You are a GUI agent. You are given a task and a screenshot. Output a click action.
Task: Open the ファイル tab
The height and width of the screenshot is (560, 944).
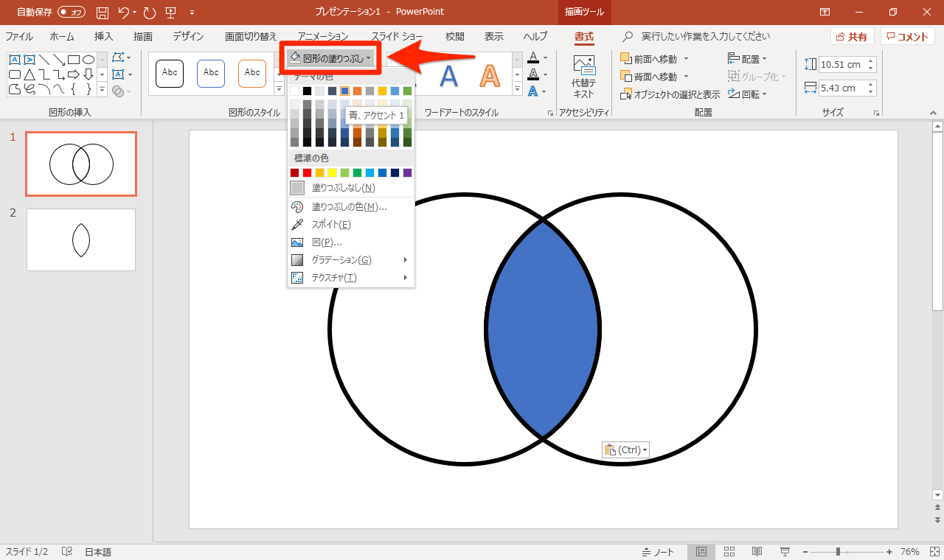[x=19, y=36]
